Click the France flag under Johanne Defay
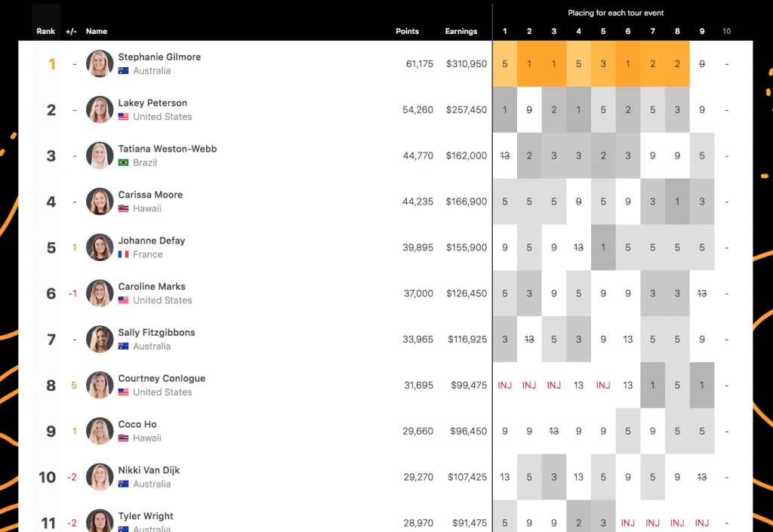 click(123, 254)
